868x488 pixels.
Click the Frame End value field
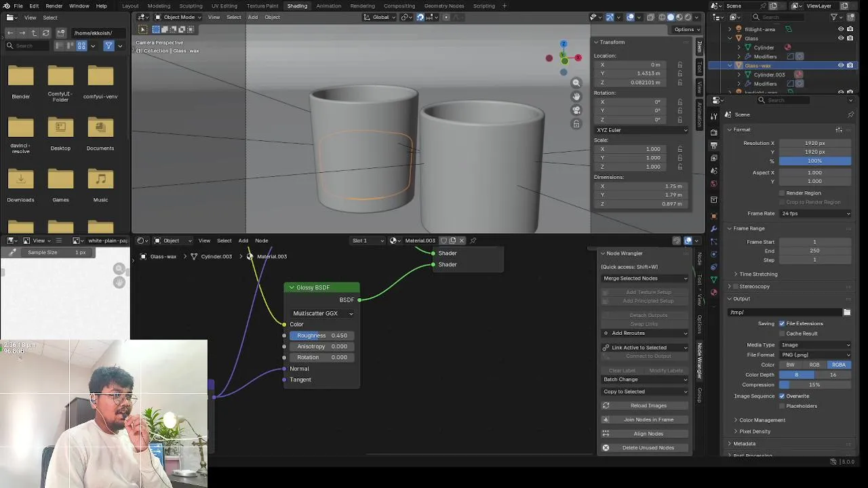[814, 251]
